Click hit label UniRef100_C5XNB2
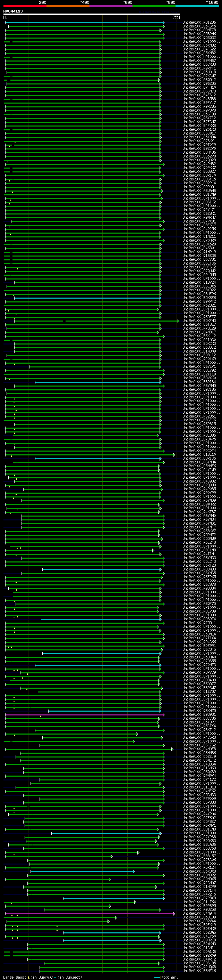 199,53
